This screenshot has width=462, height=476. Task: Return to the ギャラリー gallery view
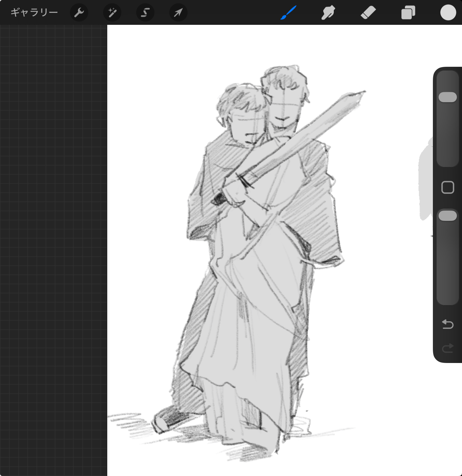tap(34, 13)
